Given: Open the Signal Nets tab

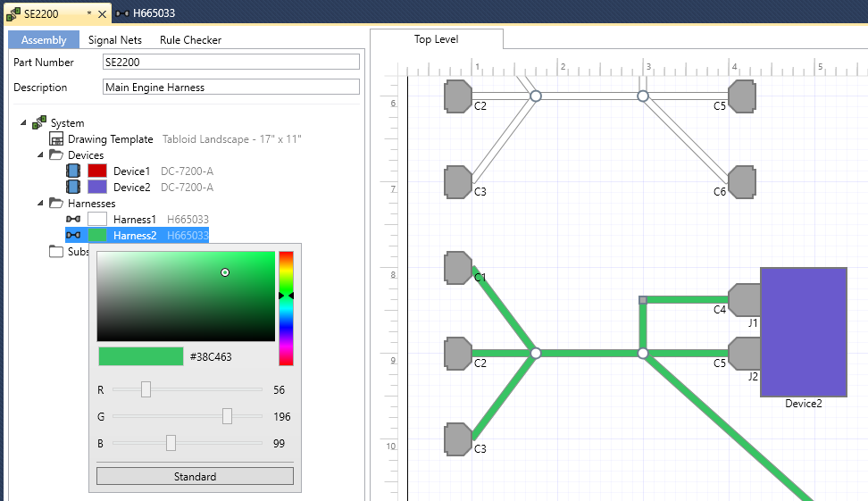Looking at the screenshot, I should (114, 40).
